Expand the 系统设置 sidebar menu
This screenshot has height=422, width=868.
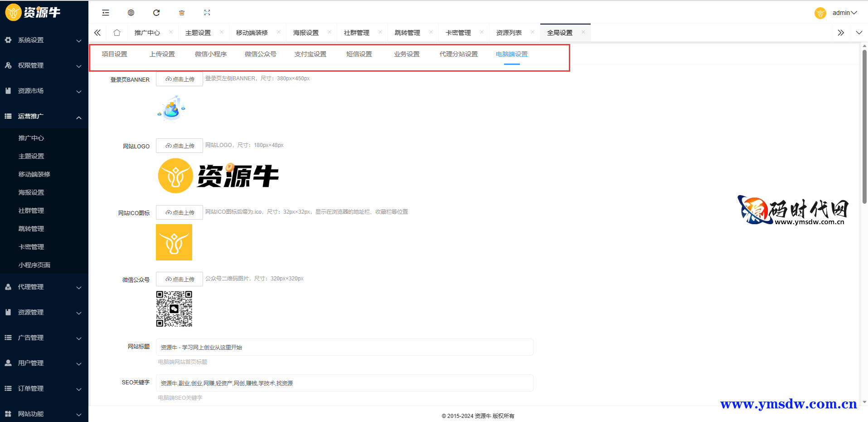pyautogui.click(x=44, y=40)
